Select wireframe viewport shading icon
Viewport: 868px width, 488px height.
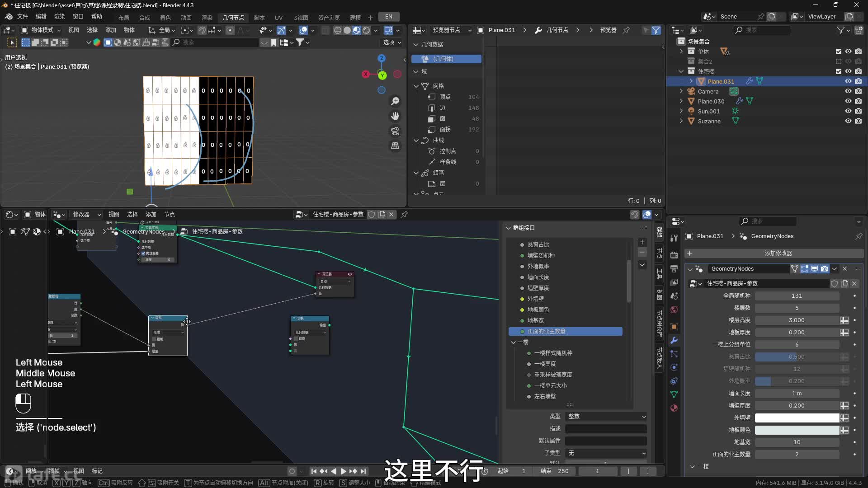(x=337, y=30)
